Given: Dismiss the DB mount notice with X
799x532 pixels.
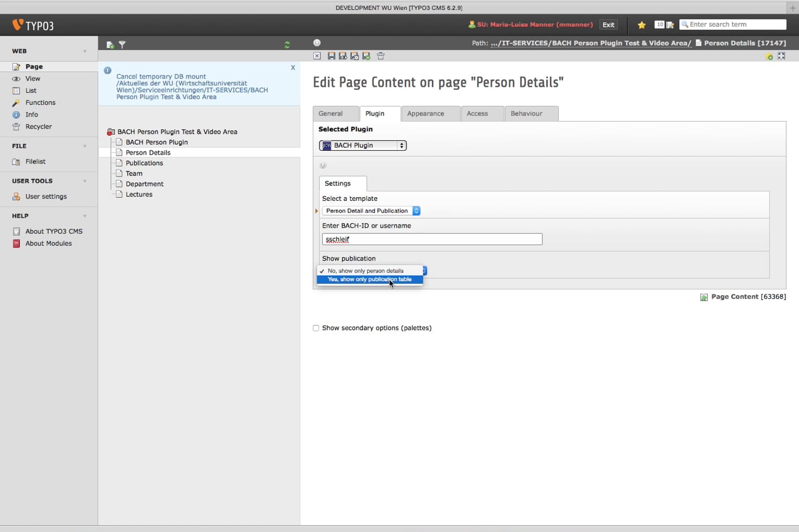Looking at the screenshot, I should pyautogui.click(x=293, y=67).
